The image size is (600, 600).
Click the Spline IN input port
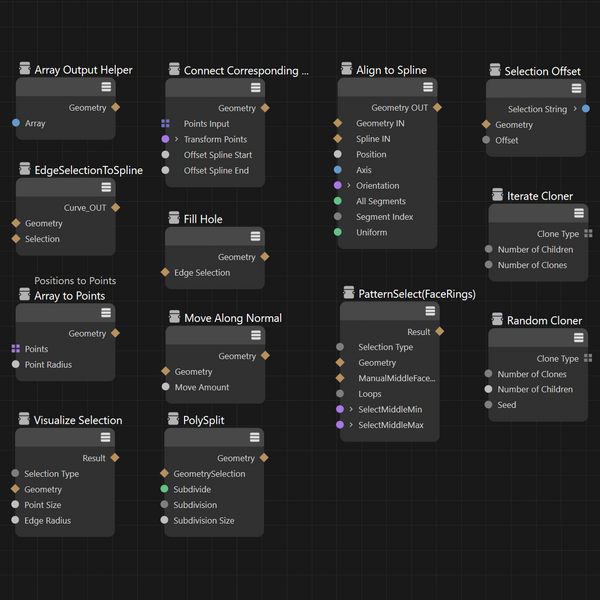tap(338, 139)
